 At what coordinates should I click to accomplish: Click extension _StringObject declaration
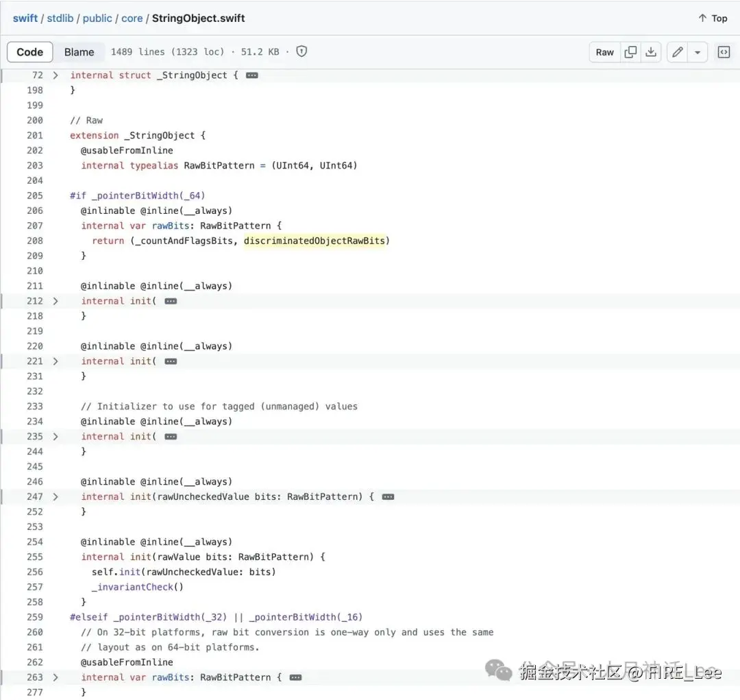click(x=137, y=136)
